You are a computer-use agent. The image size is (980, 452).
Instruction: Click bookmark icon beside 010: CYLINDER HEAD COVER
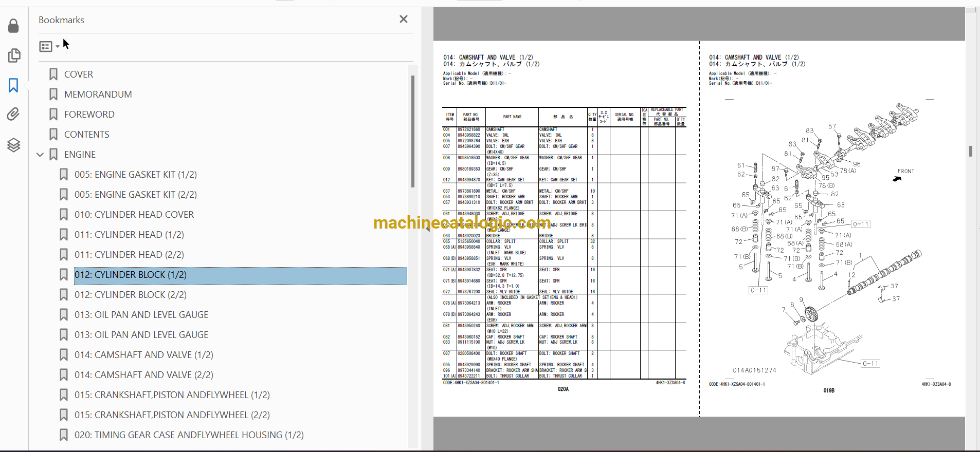[x=64, y=215]
